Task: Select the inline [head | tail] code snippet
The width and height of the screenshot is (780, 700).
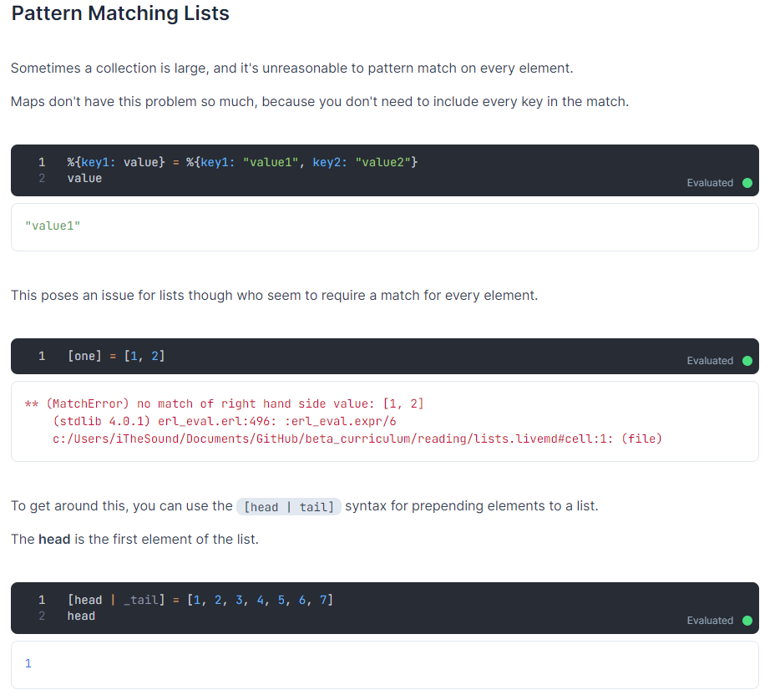Action: [x=288, y=506]
